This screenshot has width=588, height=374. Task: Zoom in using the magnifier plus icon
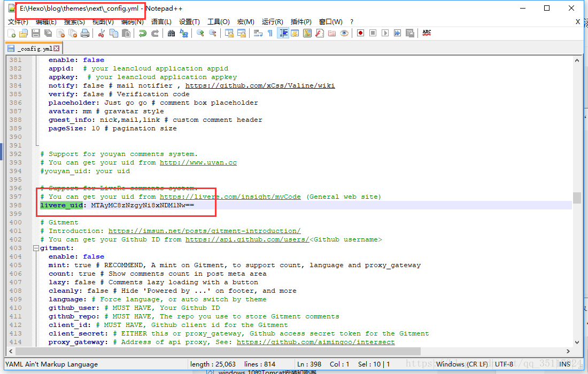[200, 33]
